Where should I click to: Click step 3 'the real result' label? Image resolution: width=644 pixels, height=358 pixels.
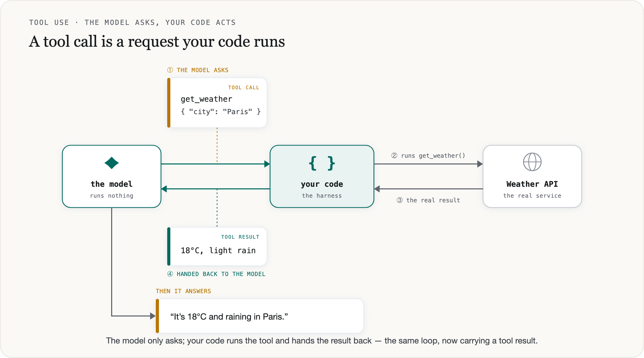click(x=428, y=200)
